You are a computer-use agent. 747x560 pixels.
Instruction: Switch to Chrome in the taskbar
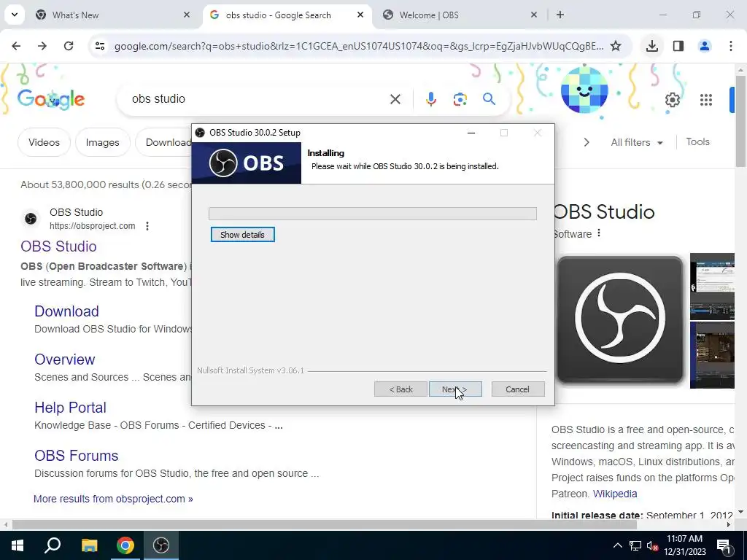125,545
